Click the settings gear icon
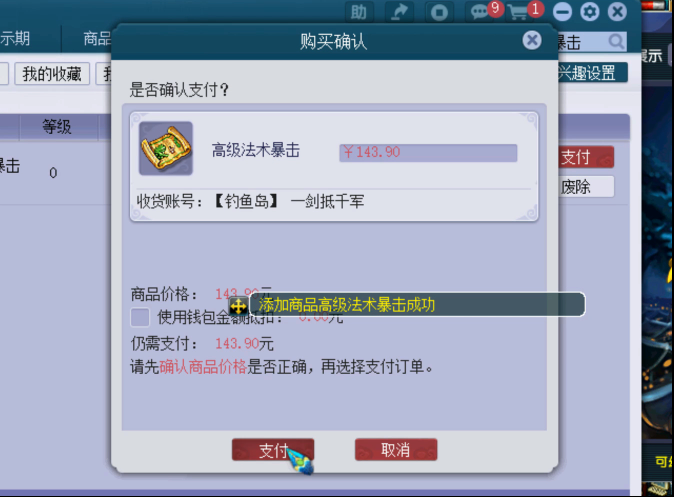Image resolution: width=674 pixels, height=497 pixels. pos(589,12)
